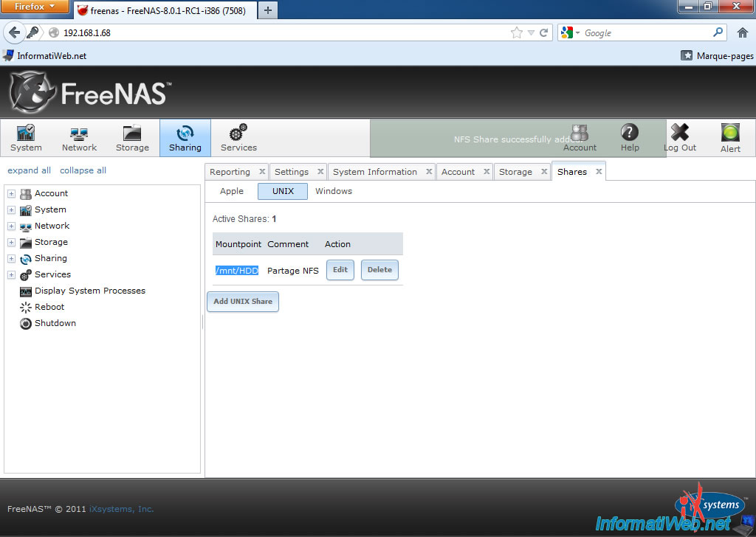
Task: Select the Windows shares sub-tab
Action: (x=334, y=191)
